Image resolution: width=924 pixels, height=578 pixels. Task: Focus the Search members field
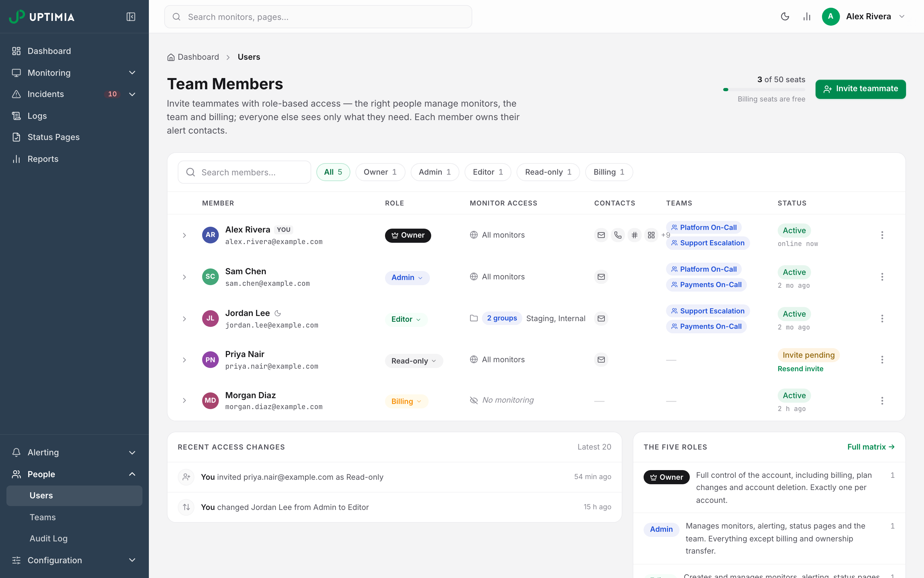coord(244,172)
